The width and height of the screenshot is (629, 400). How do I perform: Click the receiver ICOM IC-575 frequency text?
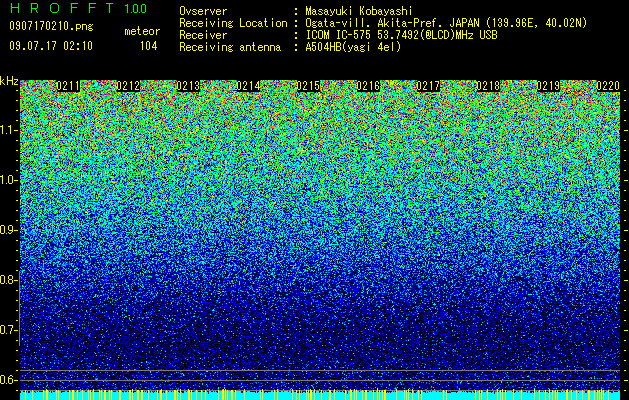401,35
